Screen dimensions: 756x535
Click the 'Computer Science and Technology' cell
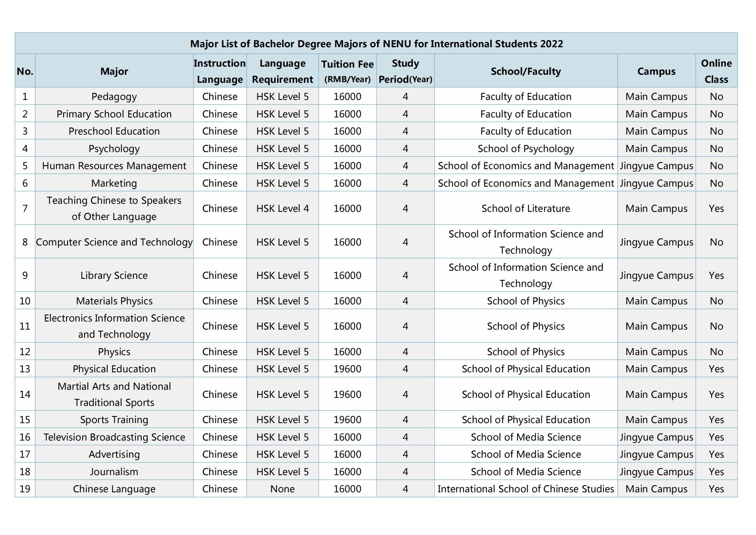[114, 242]
